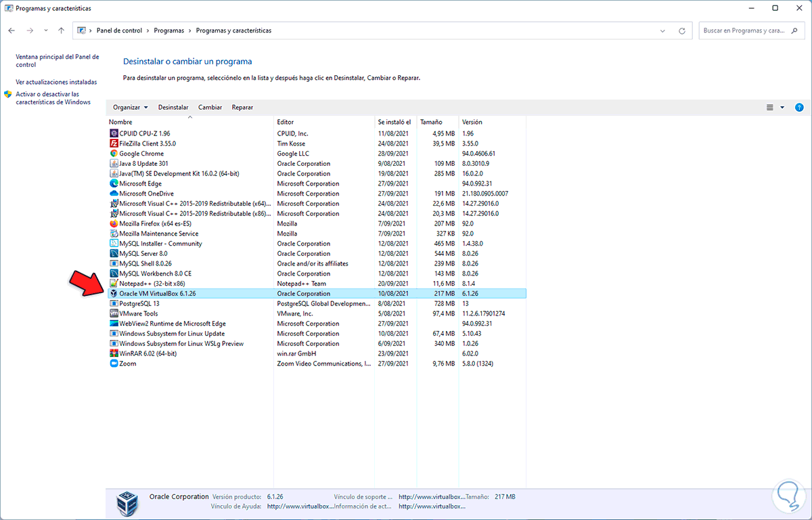Expand the view options dropdown arrow
812x520 pixels.
tap(782, 107)
